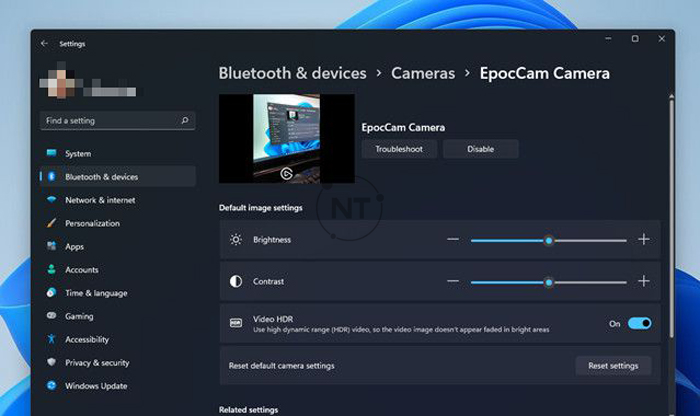
Task: Decrease brightness with the minus button
Action: (x=453, y=239)
